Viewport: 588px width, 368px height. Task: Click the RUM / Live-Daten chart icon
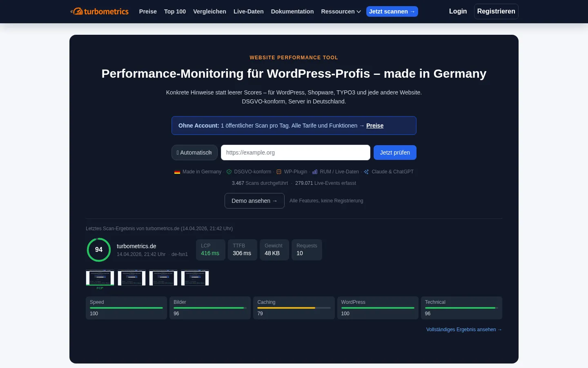pos(315,172)
